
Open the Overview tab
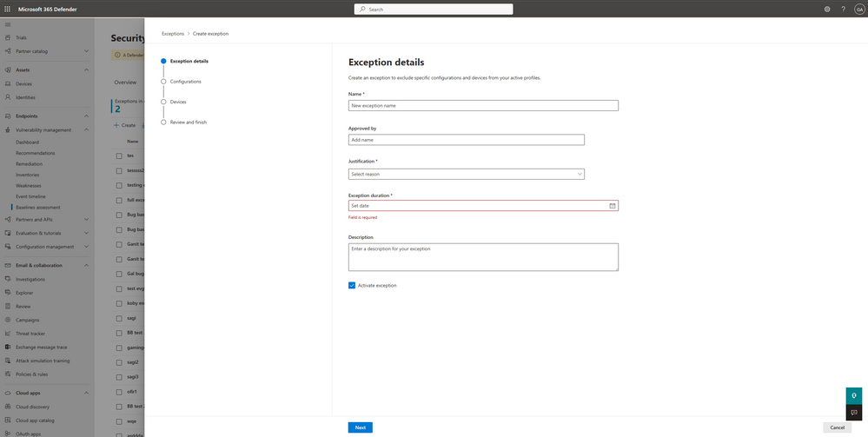pos(125,82)
